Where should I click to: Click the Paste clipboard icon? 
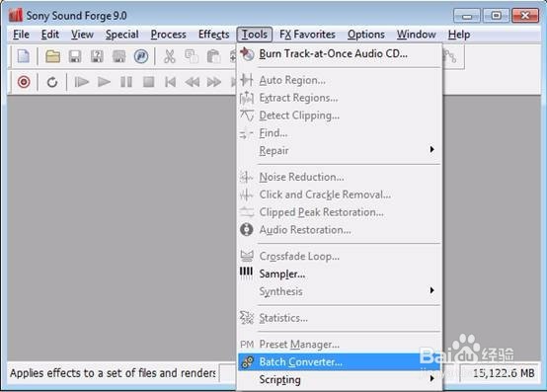click(213, 56)
